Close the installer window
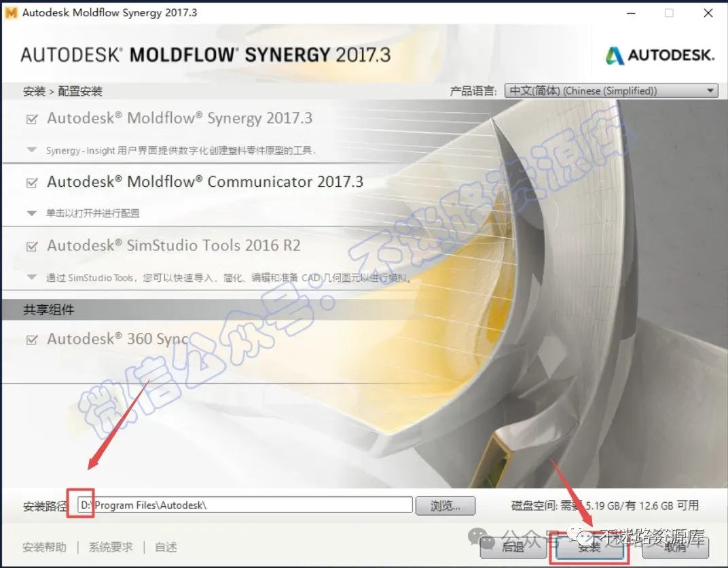The width and height of the screenshot is (728, 568). pos(708,13)
